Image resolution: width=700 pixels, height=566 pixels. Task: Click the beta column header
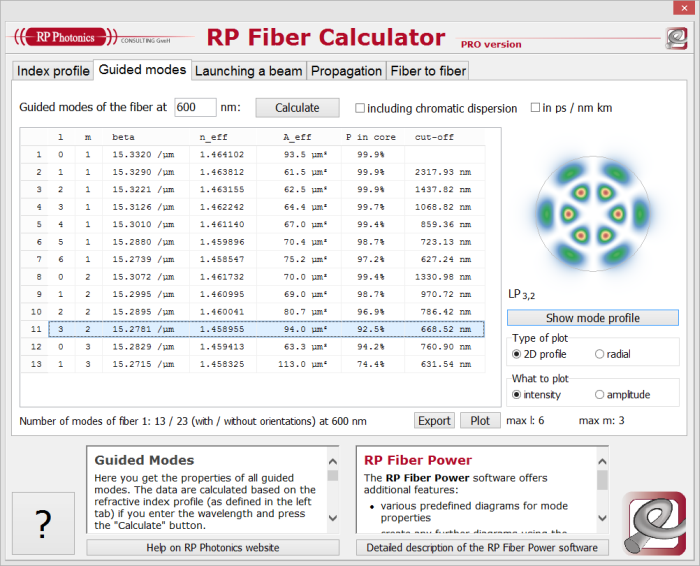pos(146,137)
